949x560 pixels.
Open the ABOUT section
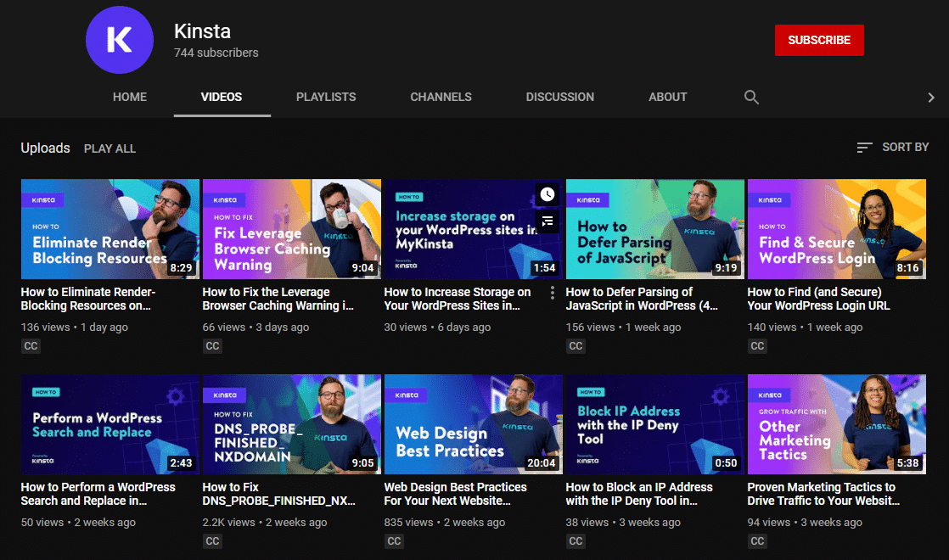667,97
